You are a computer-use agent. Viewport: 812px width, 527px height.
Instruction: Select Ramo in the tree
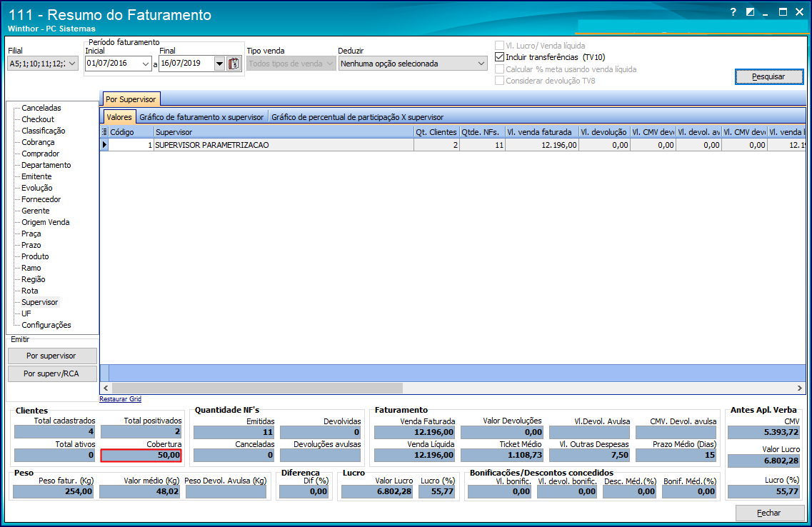(31, 268)
